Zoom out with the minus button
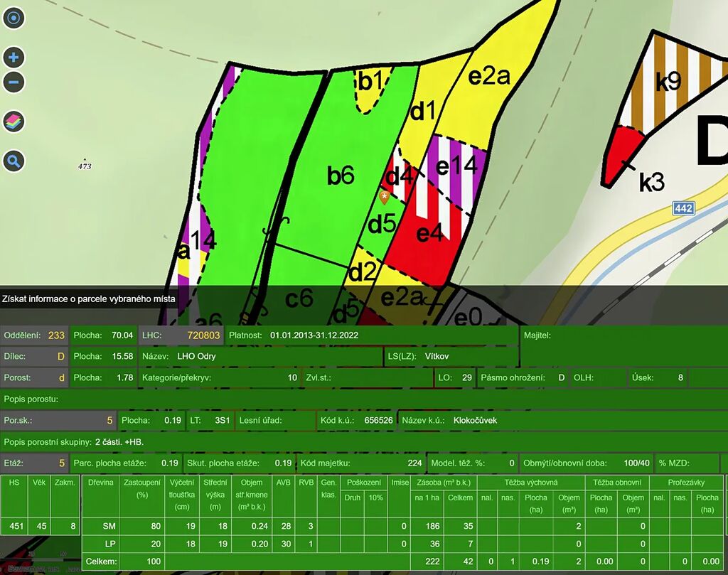 [x=14, y=82]
